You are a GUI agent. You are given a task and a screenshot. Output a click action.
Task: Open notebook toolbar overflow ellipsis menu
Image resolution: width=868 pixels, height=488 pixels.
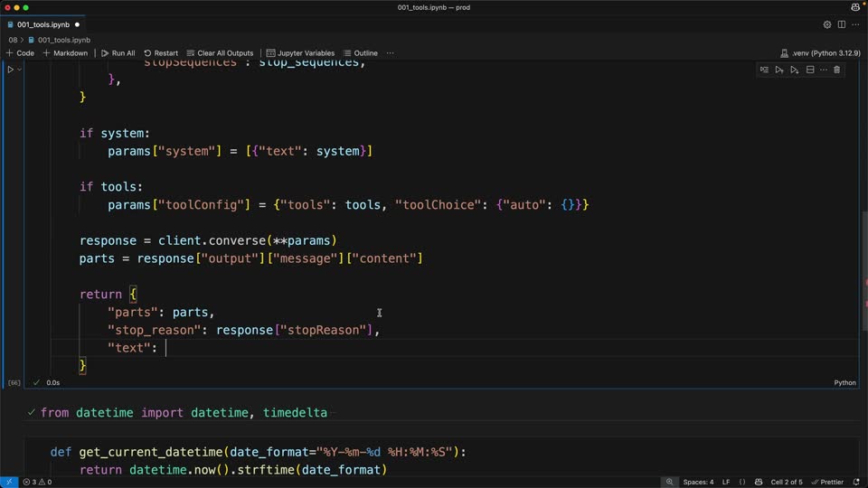391,53
